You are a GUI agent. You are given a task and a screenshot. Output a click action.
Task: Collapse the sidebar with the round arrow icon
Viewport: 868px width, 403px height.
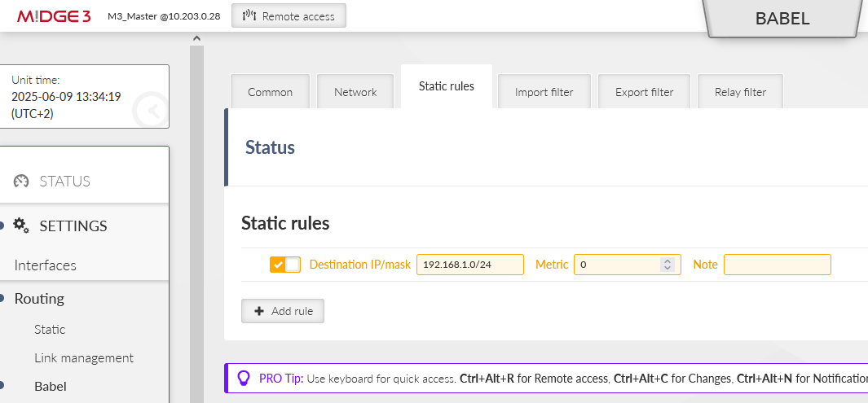(150, 111)
